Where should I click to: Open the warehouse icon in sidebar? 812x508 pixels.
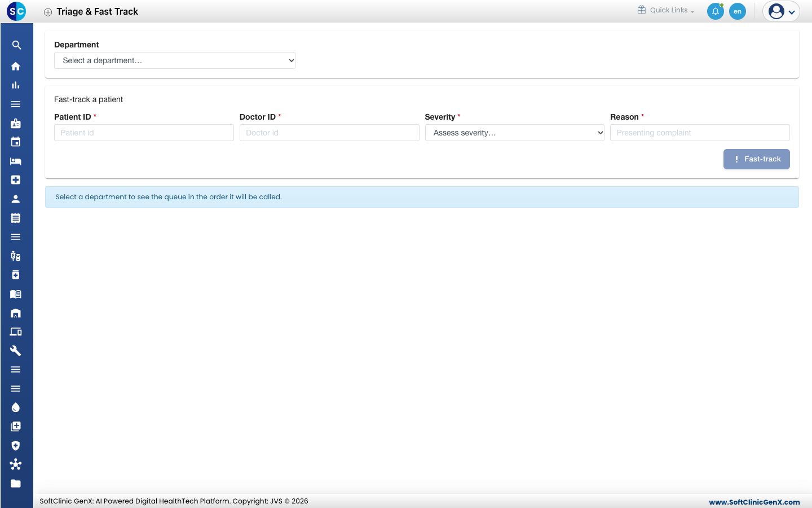[16, 313]
